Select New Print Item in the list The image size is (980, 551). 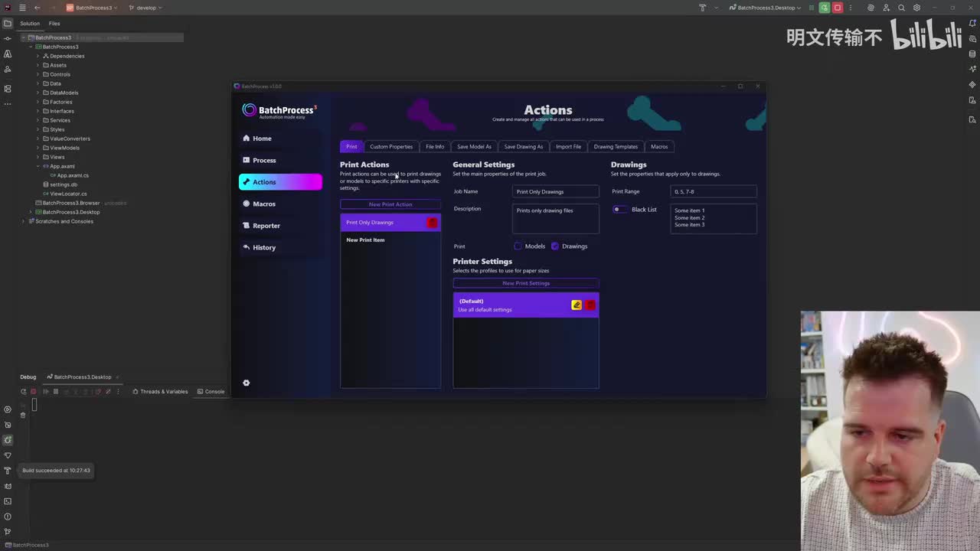click(390, 240)
